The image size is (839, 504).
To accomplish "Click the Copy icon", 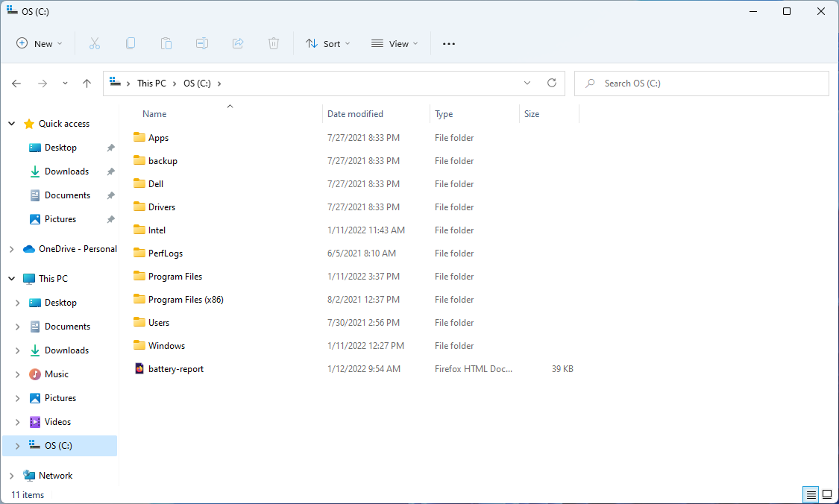I will click(x=131, y=43).
